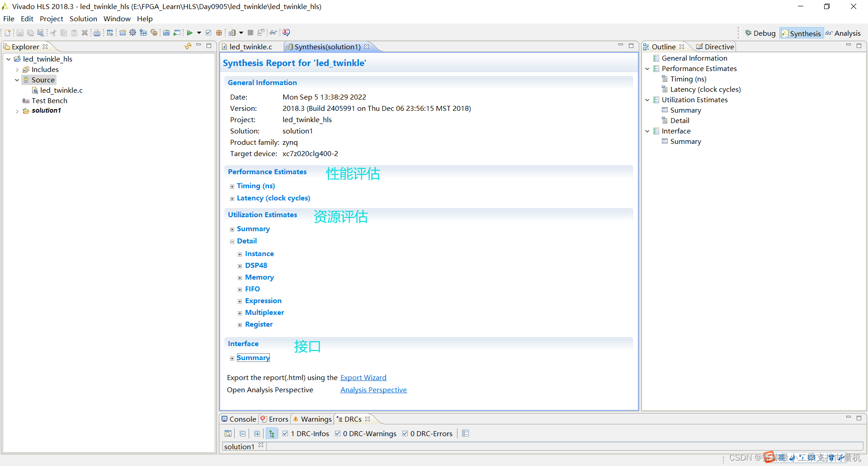The width and height of the screenshot is (868, 466).
Task: Switch to the Analysis perspective button
Action: pyautogui.click(x=843, y=33)
